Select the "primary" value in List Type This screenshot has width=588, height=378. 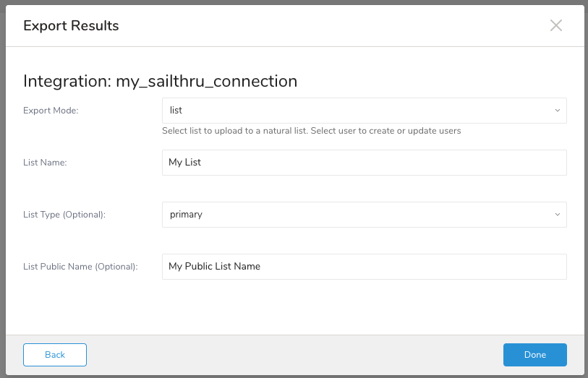point(186,215)
